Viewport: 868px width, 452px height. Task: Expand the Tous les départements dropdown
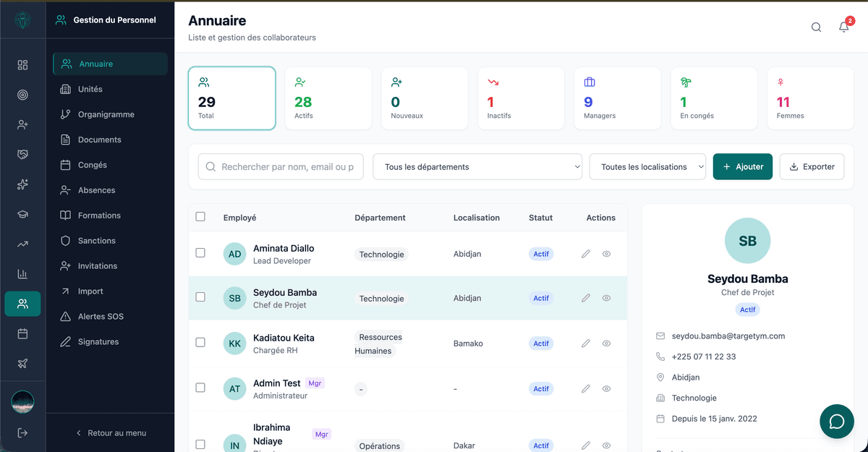[477, 166]
